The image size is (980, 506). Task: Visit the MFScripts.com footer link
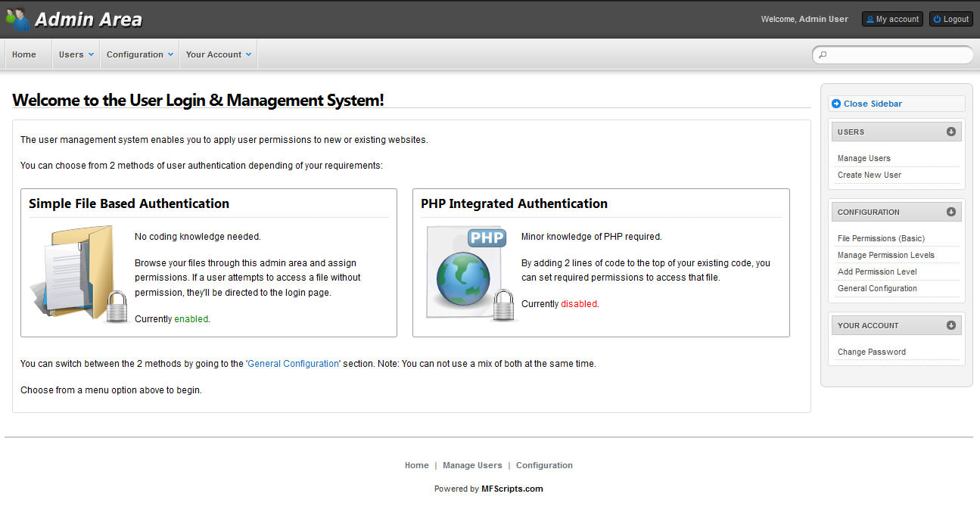(x=512, y=489)
